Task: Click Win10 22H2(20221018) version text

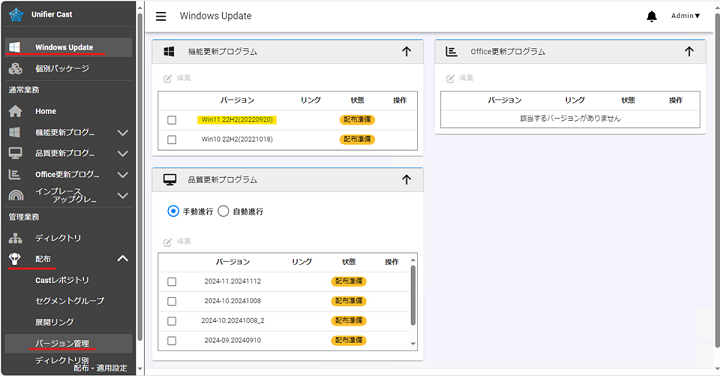Action: pyautogui.click(x=237, y=140)
